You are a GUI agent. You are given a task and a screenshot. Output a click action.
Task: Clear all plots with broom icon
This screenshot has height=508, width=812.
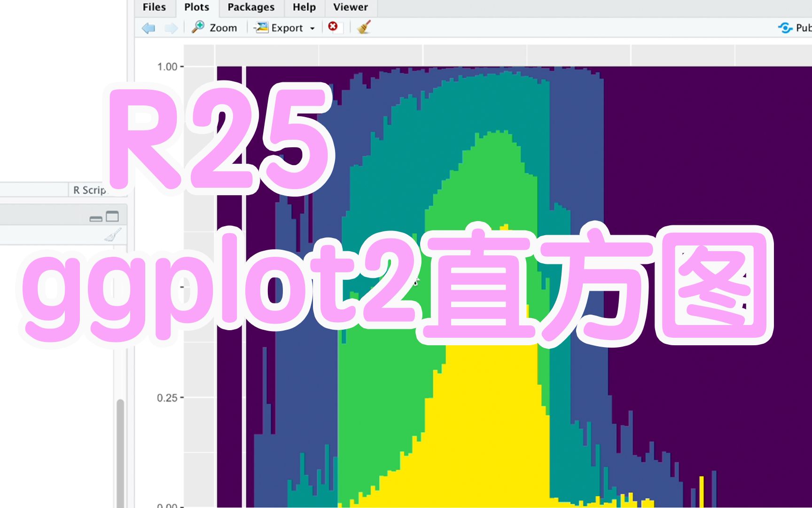tap(364, 27)
